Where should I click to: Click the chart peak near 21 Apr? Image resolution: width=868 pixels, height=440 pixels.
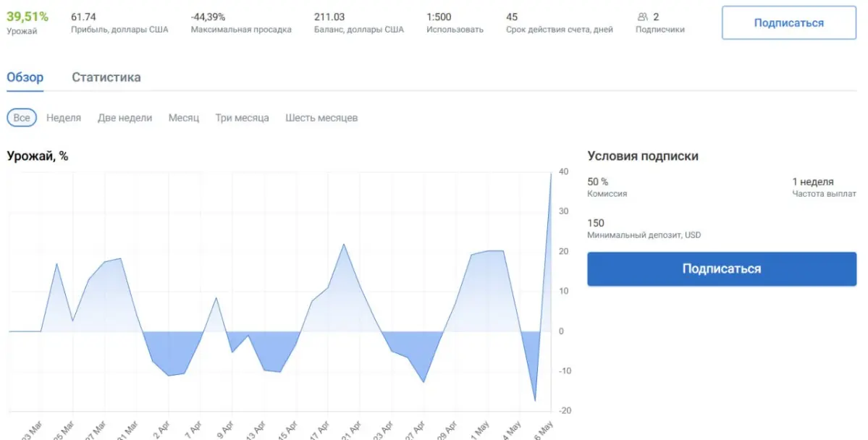(344, 244)
